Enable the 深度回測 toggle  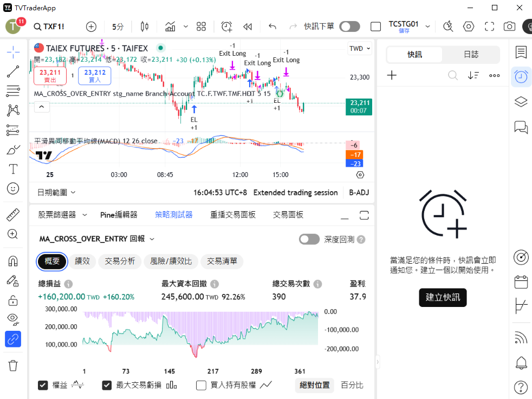pos(309,239)
